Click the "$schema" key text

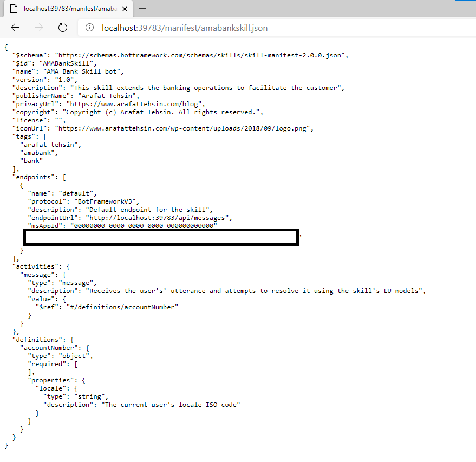[x=29, y=55]
